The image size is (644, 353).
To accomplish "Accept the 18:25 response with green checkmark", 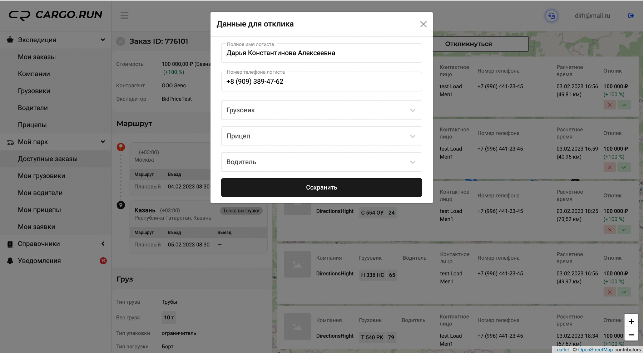I will (x=624, y=230).
